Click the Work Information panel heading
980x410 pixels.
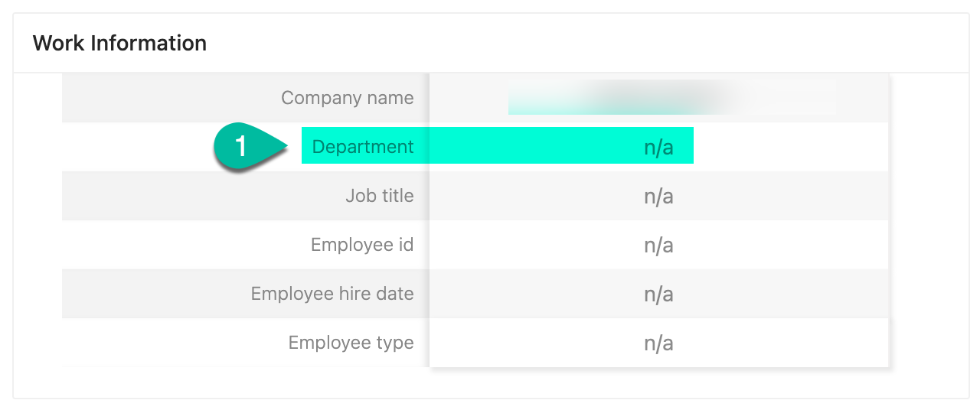pyautogui.click(x=119, y=43)
